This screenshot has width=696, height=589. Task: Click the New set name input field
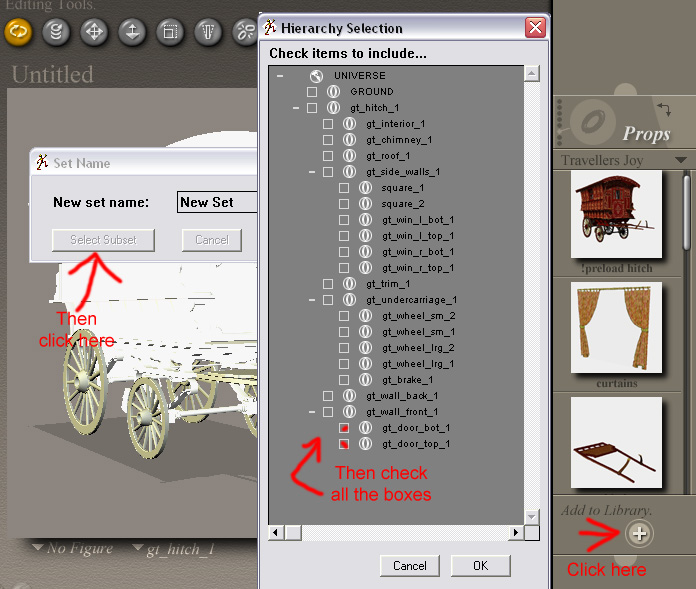tap(217, 202)
